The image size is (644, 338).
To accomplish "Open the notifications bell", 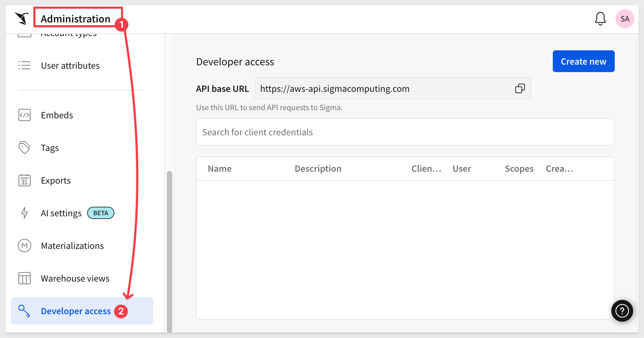I will coord(600,19).
